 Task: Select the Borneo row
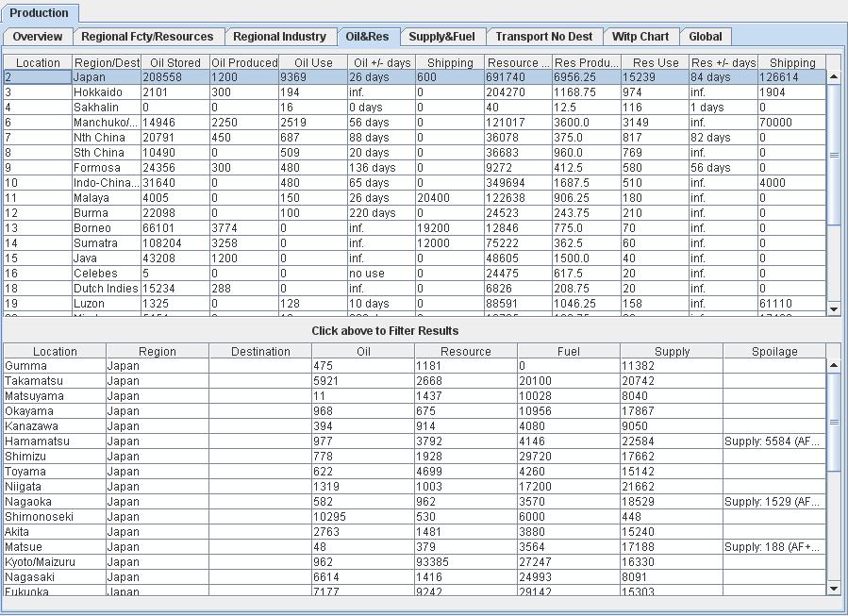415,229
